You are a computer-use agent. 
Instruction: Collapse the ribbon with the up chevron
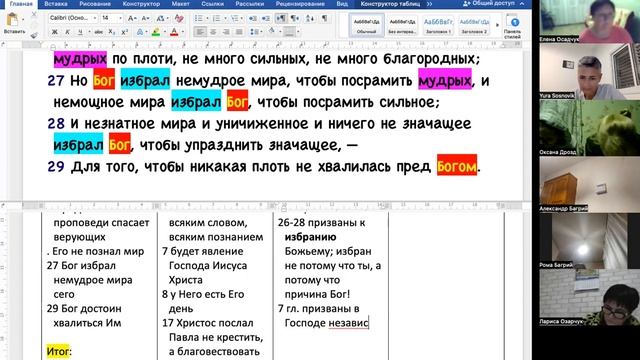click(522, 3)
